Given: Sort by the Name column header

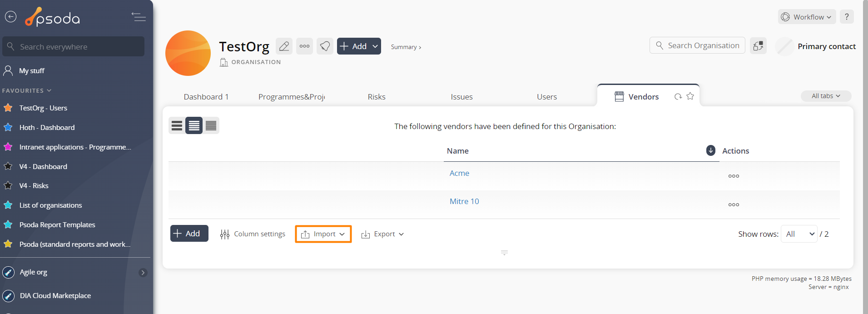Looking at the screenshot, I should (x=457, y=151).
